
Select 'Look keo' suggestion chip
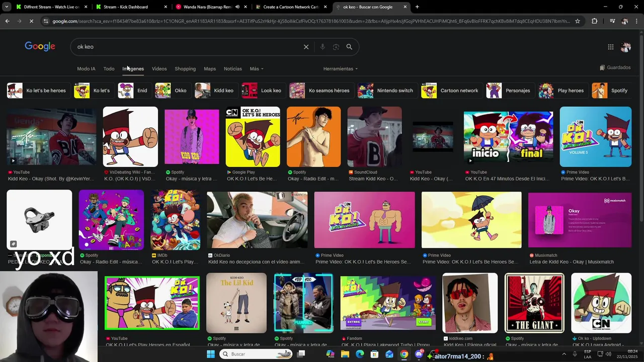[263, 90]
